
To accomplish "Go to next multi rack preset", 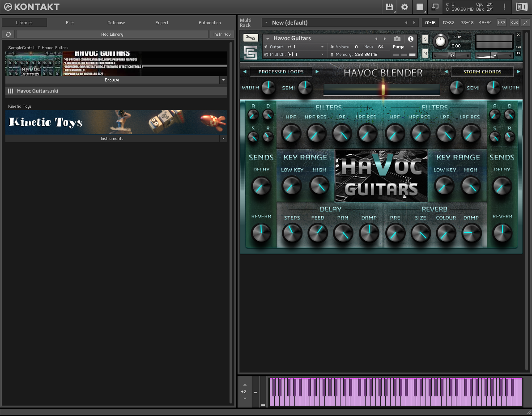I will [x=414, y=23].
